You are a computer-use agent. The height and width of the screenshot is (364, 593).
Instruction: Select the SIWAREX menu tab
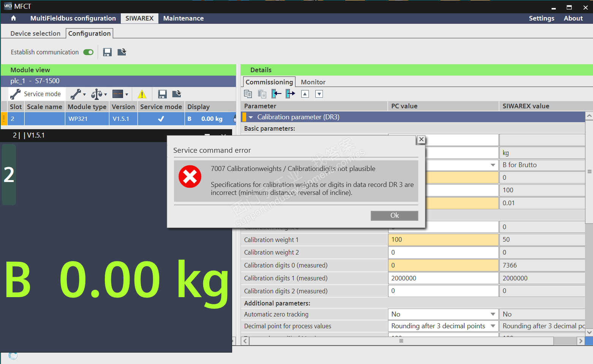pos(139,18)
